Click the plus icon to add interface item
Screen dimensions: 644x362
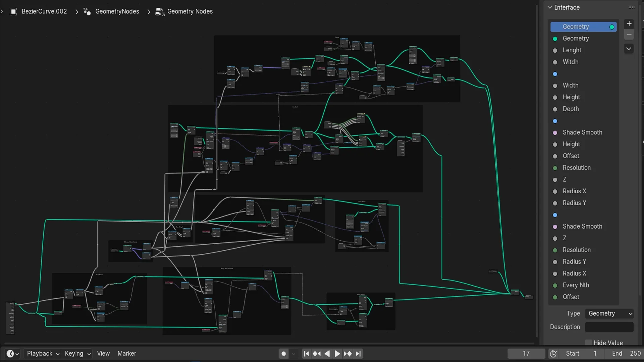(629, 23)
